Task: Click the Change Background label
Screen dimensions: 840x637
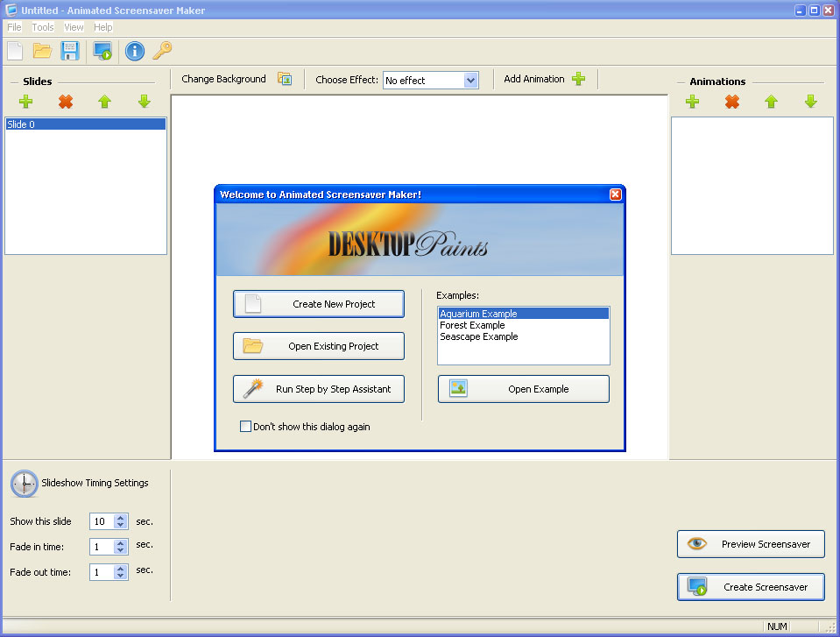Action: click(223, 79)
